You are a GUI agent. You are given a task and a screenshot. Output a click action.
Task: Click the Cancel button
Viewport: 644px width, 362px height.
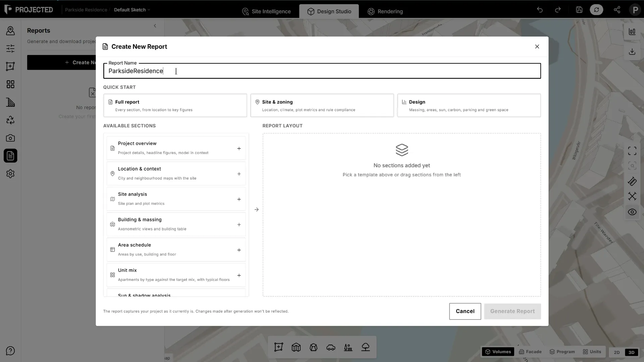pos(465,311)
